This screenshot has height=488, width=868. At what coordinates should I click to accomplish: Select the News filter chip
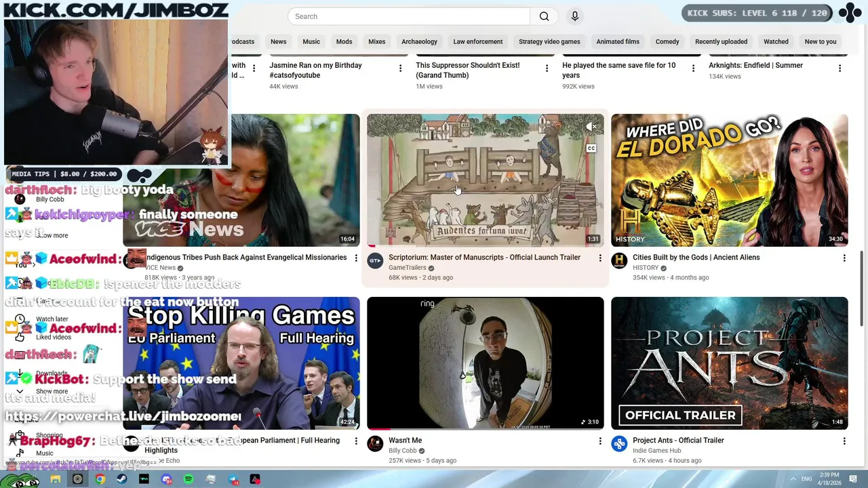pyautogui.click(x=278, y=41)
